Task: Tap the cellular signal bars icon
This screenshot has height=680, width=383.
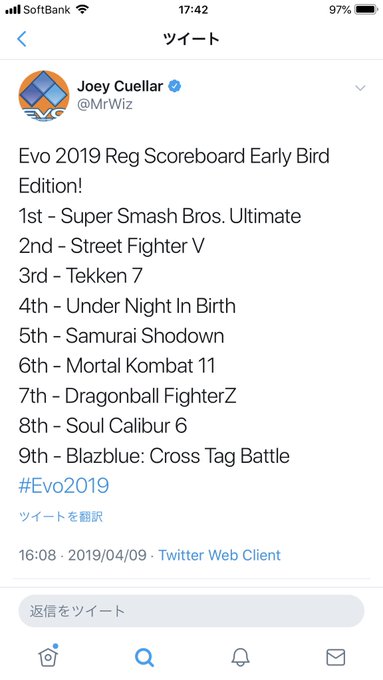Action: (13, 10)
